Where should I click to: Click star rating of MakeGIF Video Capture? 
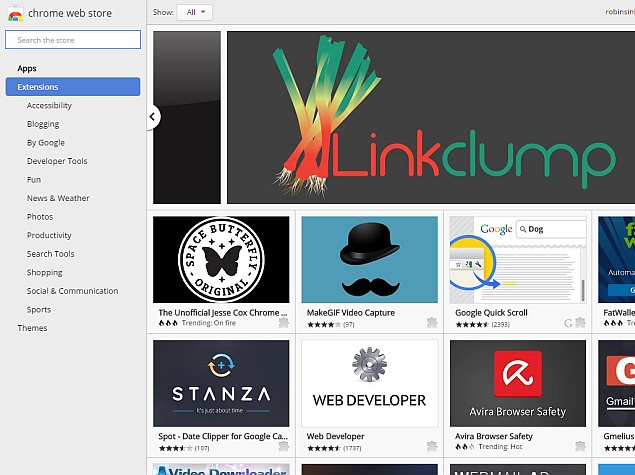pos(324,324)
